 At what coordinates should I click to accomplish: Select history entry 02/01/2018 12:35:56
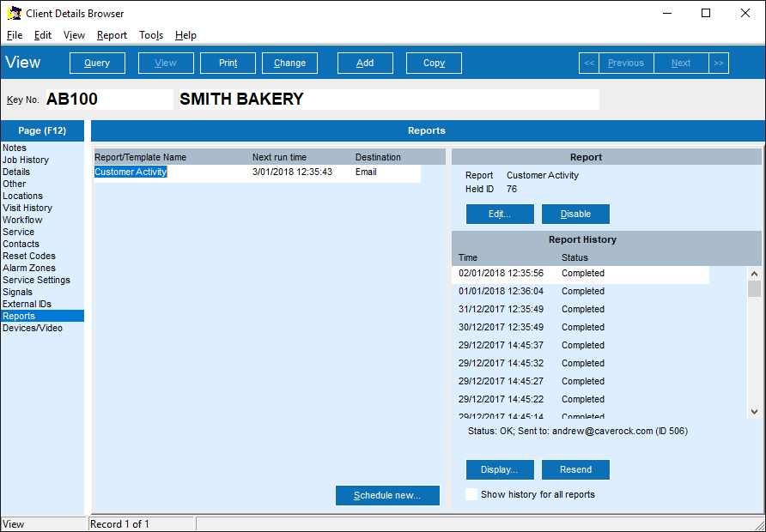[x=581, y=274]
